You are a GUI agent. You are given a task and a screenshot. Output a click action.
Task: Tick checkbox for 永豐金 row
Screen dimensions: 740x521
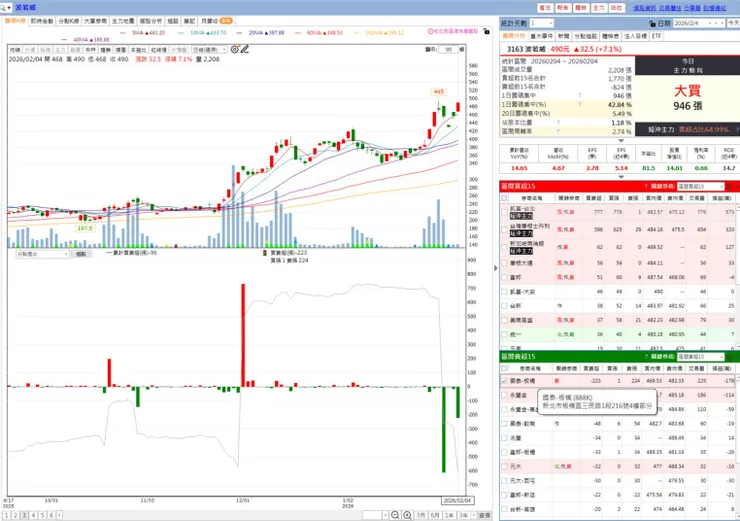point(504,395)
